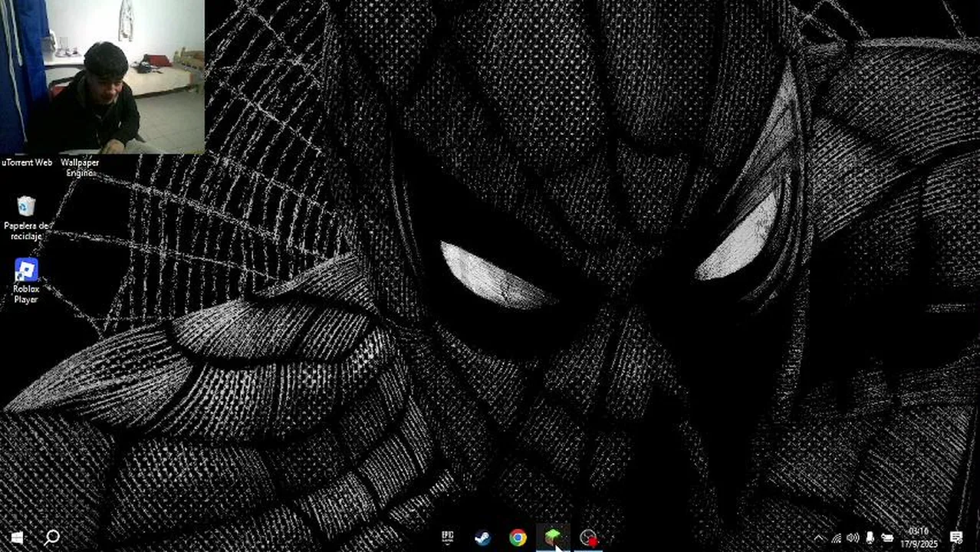
Task: Click the microphone tray icon
Action: pyautogui.click(x=870, y=538)
